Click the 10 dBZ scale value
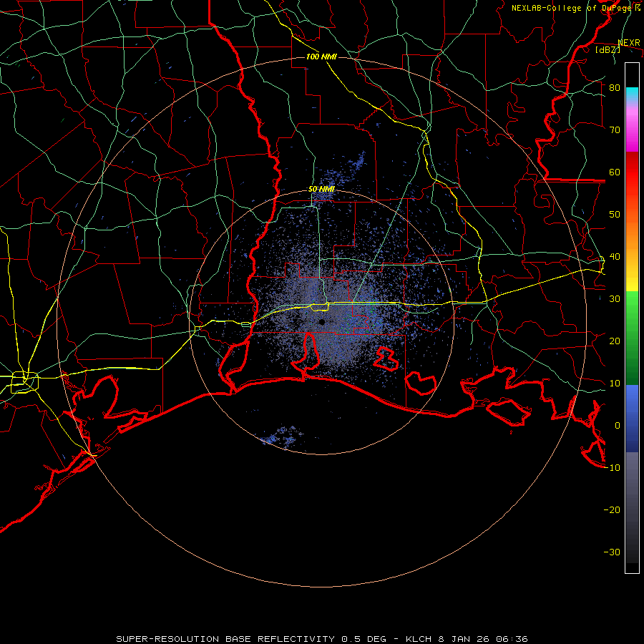 point(615,384)
